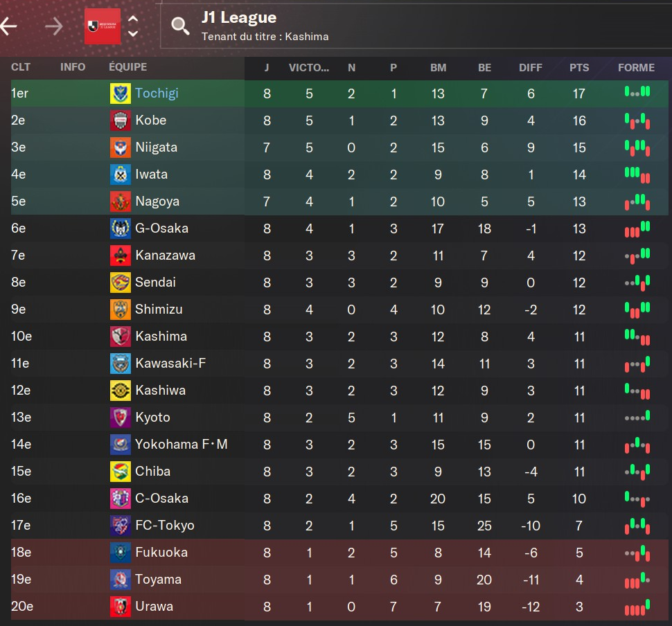Click the Tochigi club badge

coord(120,93)
